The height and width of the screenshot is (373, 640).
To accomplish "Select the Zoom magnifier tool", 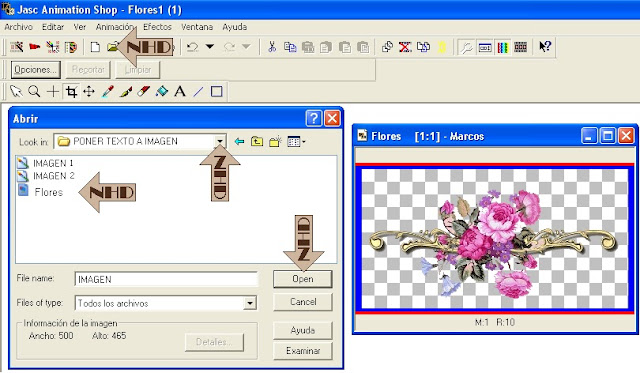I will point(34,91).
